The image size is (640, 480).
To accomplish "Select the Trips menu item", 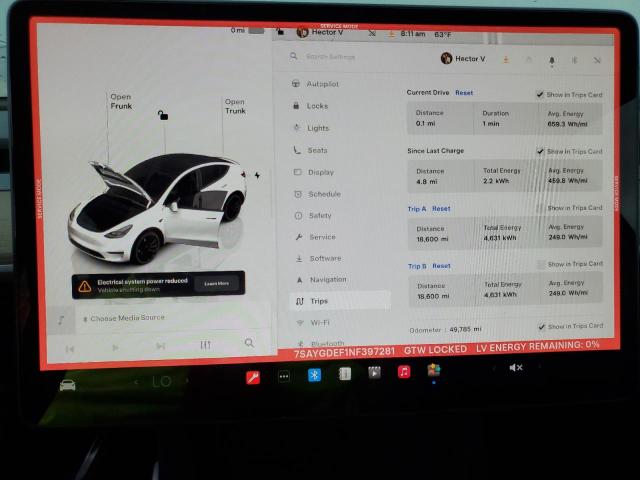I will click(x=340, y=301).
